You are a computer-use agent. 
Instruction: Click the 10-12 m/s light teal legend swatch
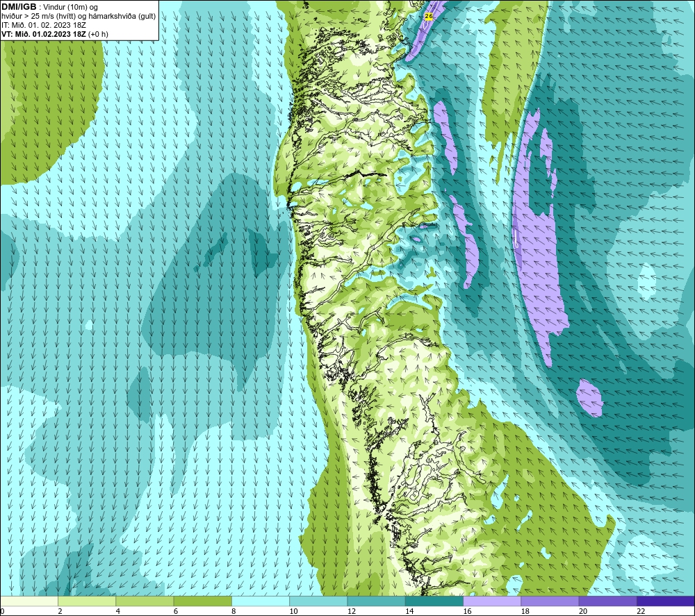pos(318,601)
